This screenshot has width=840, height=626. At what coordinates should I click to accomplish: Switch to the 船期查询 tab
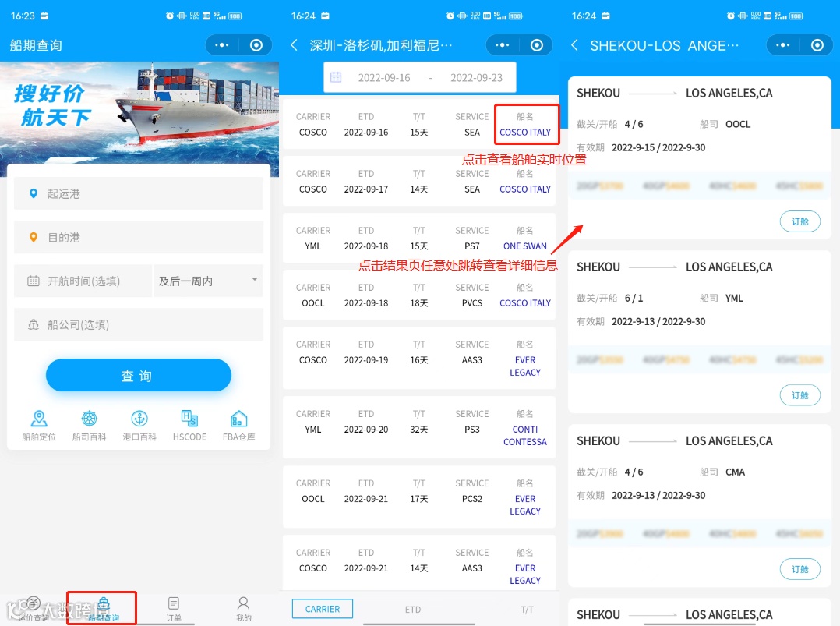[101, 609]
